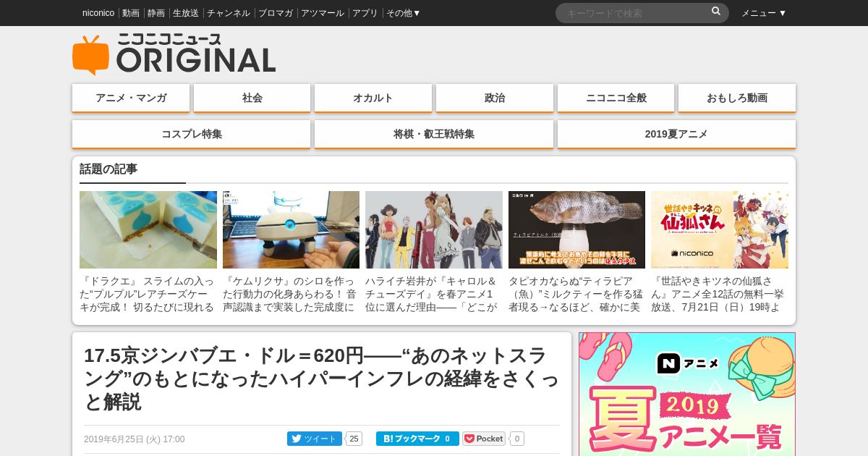
Task: Open the メニュー dropdown
Action: pos(763,13)
